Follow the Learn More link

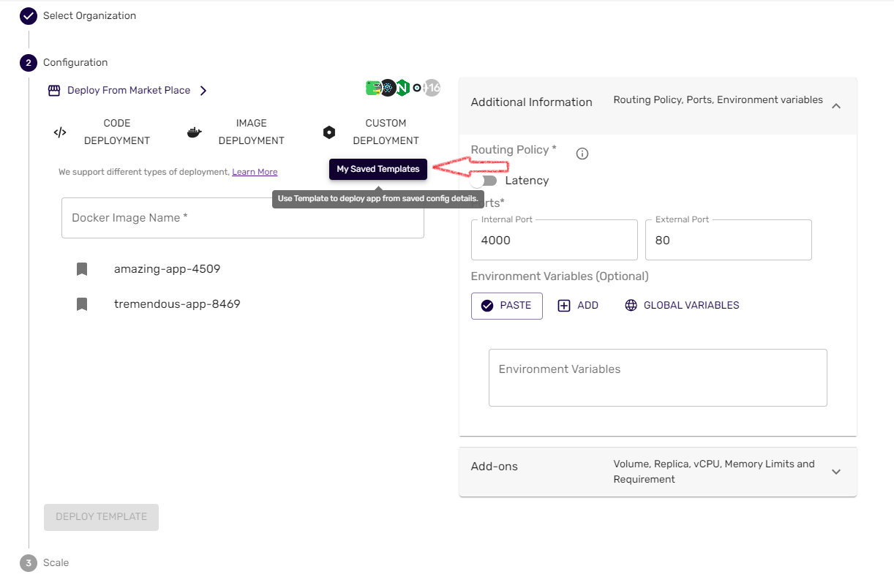pos(255,172)
